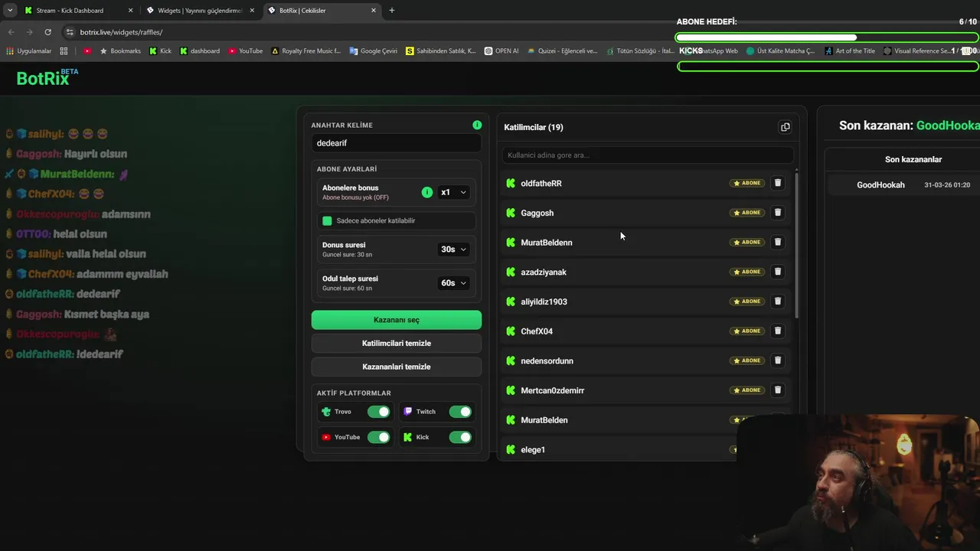This screenshot has height=551, width=980.
Task: Click the keyword input field dedearif
Action: (x=397, y=143)
